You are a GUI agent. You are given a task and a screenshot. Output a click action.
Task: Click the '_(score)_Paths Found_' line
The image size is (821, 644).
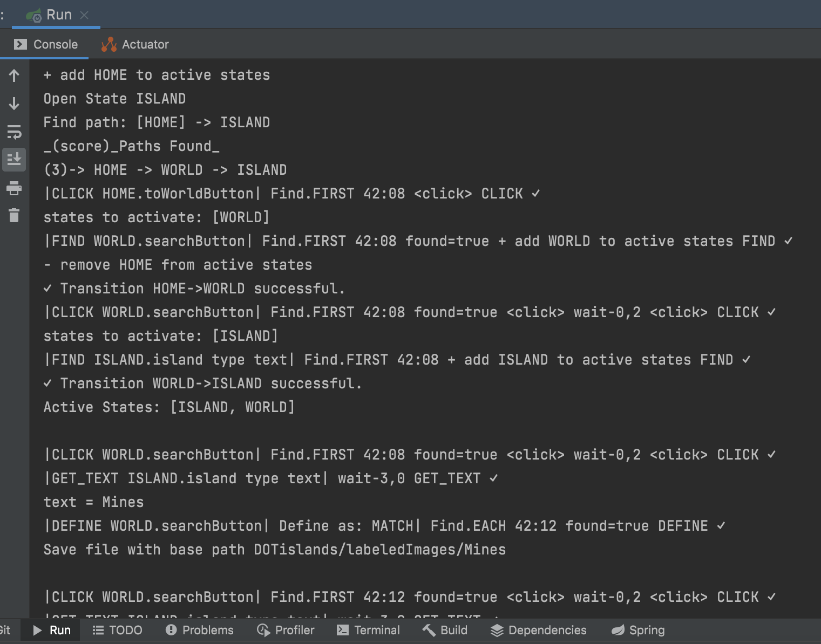(131, 146)
